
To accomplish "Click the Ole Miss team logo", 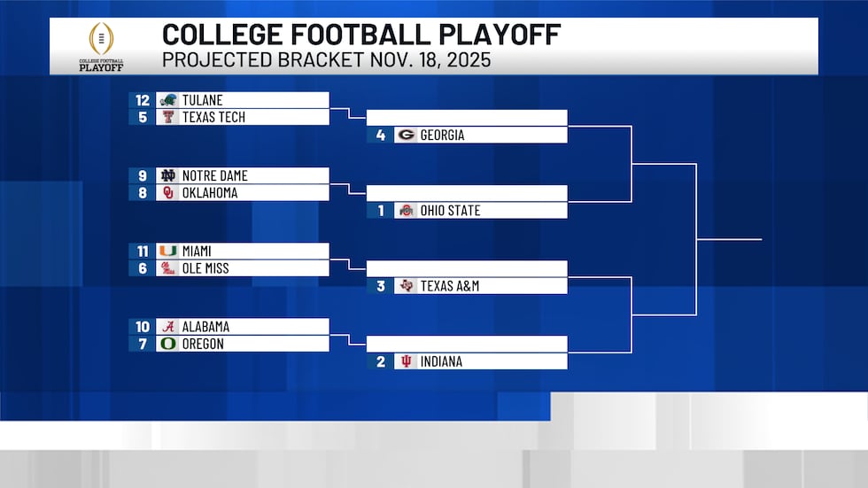I will click(167, 268).
